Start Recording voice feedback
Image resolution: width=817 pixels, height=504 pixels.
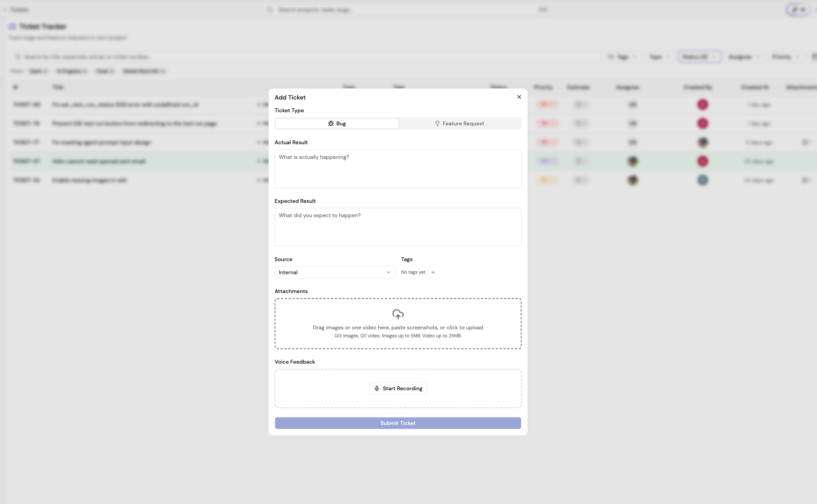pos(398,388)
